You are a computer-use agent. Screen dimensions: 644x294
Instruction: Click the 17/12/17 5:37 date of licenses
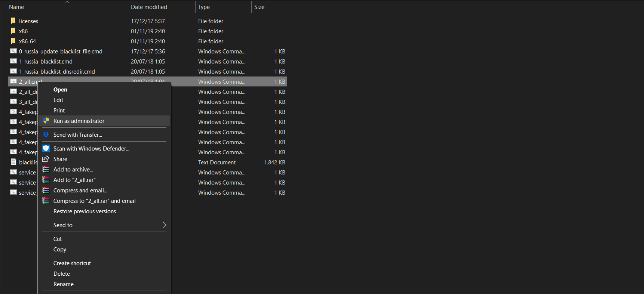tap(148, 21)
